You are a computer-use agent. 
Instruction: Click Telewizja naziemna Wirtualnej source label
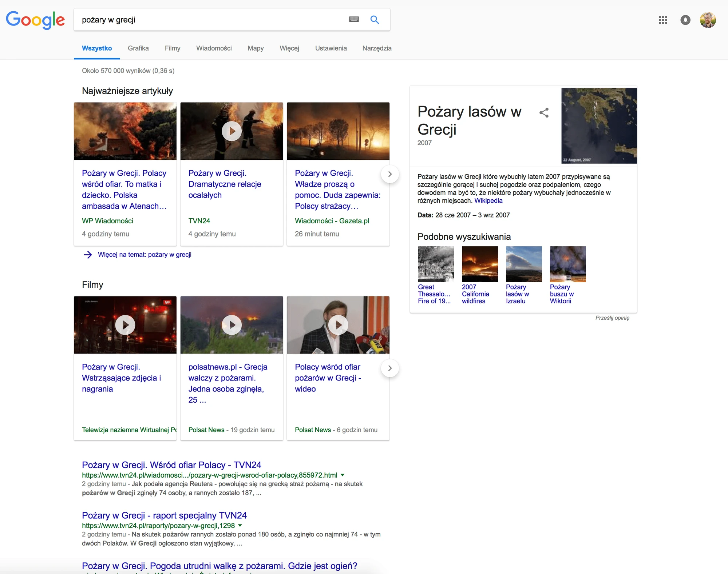point(129,430)
